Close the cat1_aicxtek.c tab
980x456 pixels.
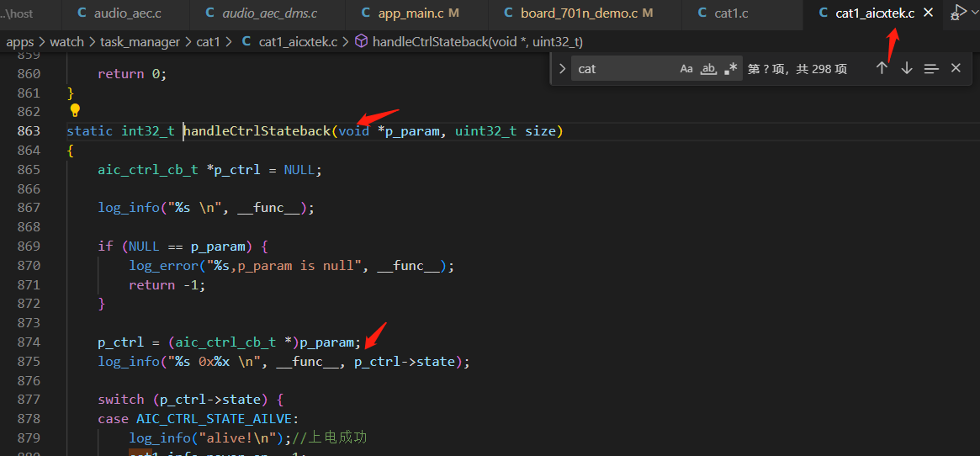coord(928,13)
